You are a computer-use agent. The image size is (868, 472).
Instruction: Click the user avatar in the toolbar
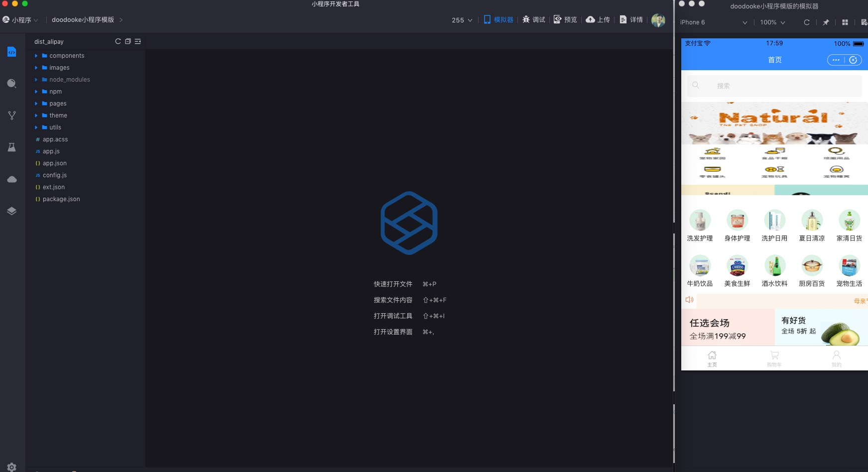[x=658, y=20]
